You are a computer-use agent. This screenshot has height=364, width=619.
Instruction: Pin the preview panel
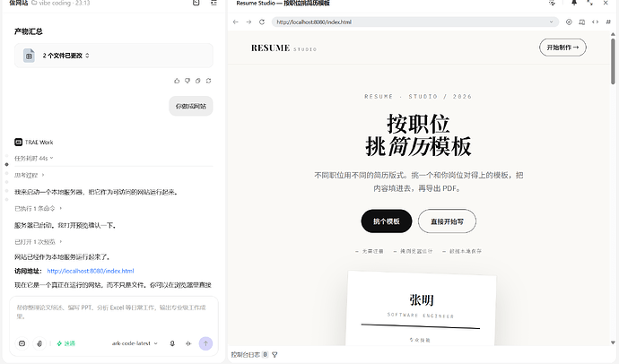[574, 3]
